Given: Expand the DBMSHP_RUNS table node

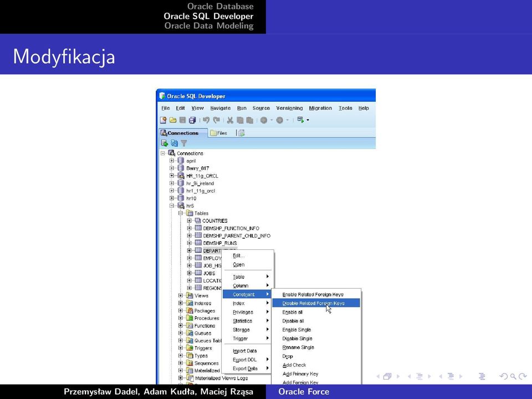Looking at the screenshot, I should 190,243.
